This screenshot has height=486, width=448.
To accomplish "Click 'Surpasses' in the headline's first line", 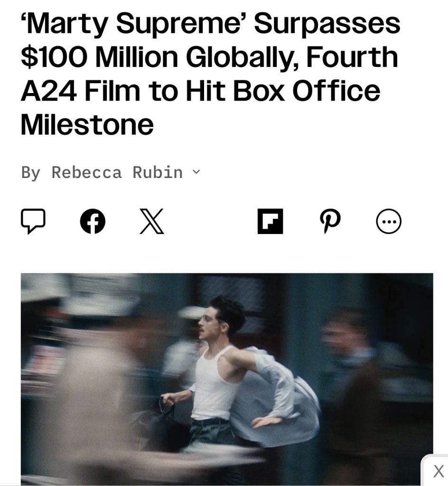I will click(x=327, y=25).
